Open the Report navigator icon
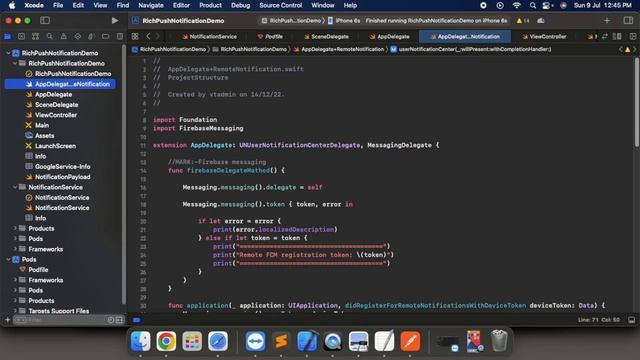 pos(120,36)
